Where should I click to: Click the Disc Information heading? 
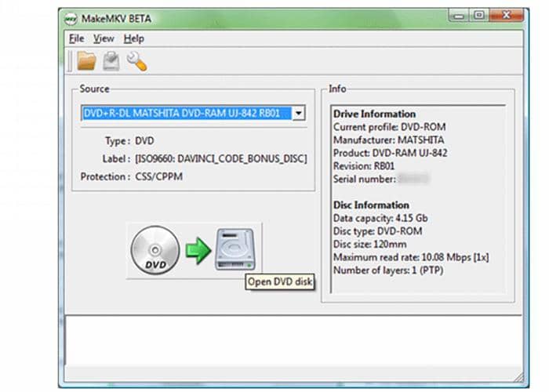pyautogui.click(x=371, y=205)
